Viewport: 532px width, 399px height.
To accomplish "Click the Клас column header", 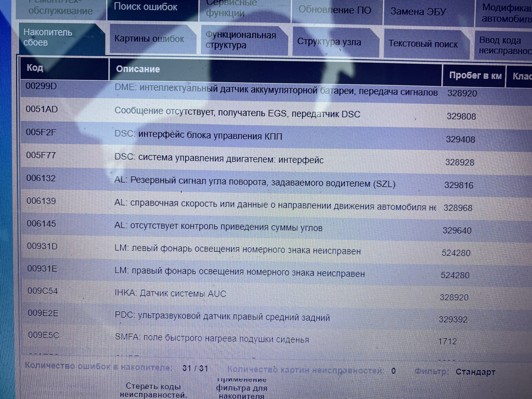I will click(519, 76).
